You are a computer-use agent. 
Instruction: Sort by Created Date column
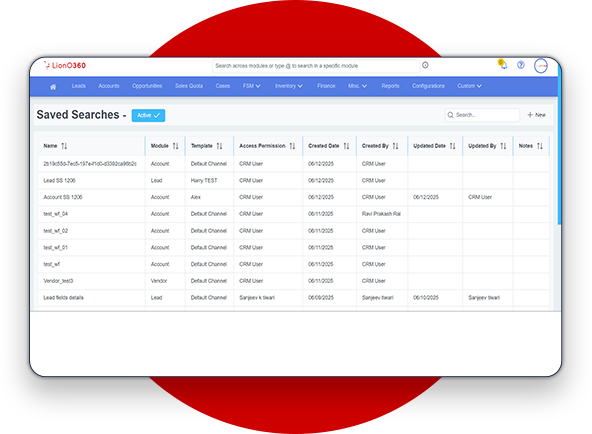[x=346, y=146]
